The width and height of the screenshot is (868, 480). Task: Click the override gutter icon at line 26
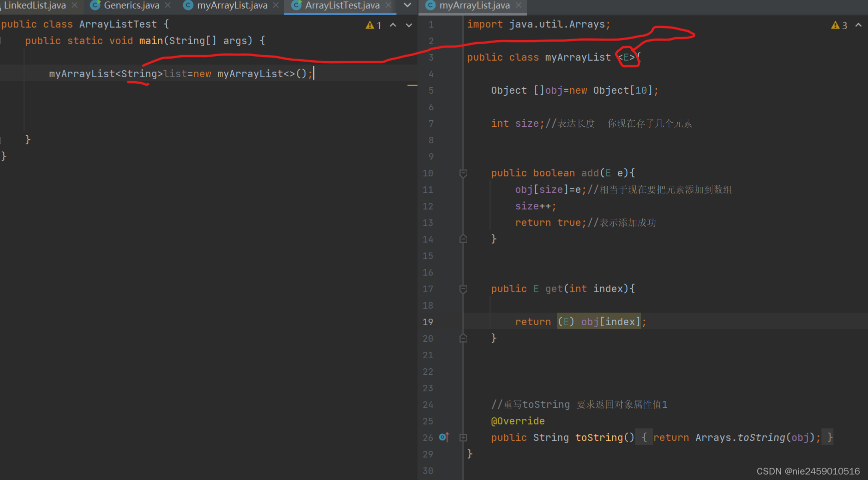point(444,437)
